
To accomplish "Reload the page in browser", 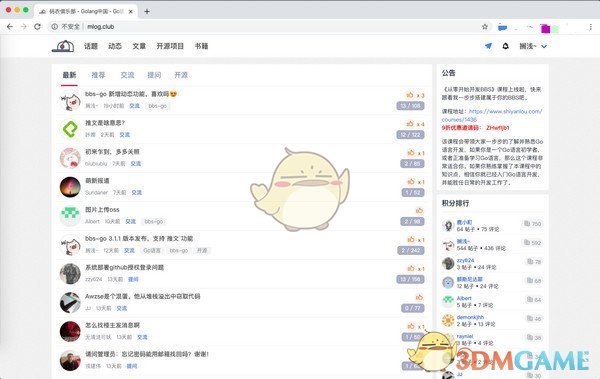I will (x=37, y=26).
